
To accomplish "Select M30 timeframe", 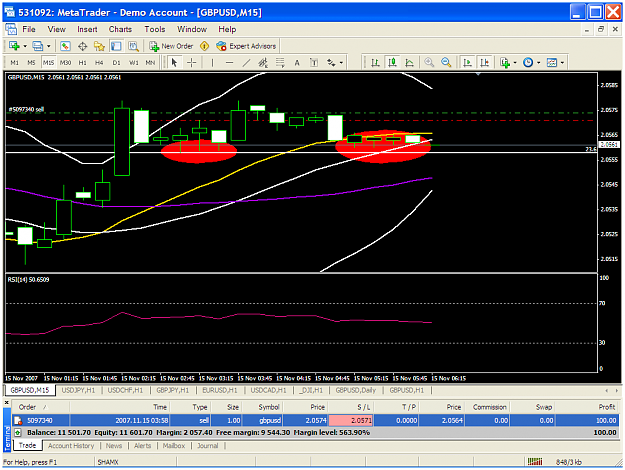I will (x=65, y=63).
